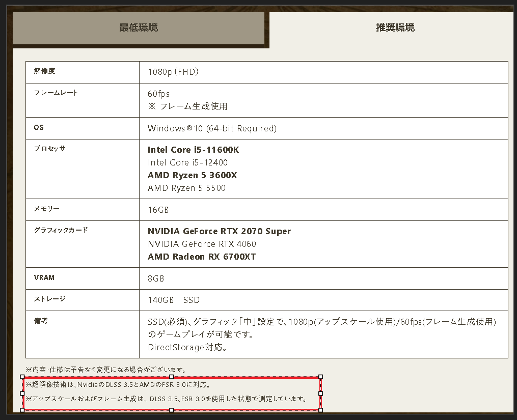517x420 pixels.
Task: Select AMD Radeon RX 6700XT text
Action: 202,257
